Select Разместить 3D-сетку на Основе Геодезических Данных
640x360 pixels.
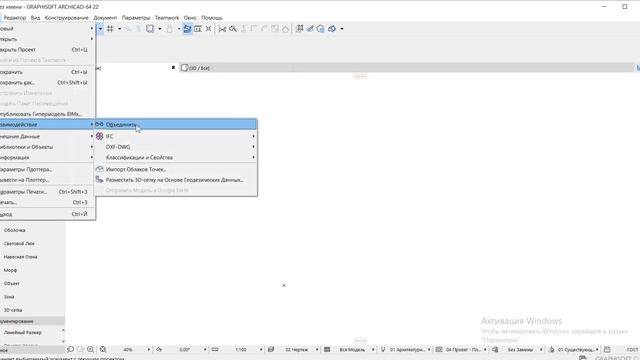click(x=176, y=180)
